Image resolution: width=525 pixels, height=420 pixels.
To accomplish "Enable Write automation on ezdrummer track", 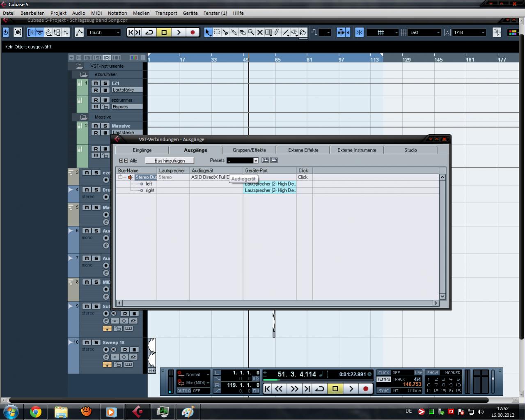I will click(105, 100).
